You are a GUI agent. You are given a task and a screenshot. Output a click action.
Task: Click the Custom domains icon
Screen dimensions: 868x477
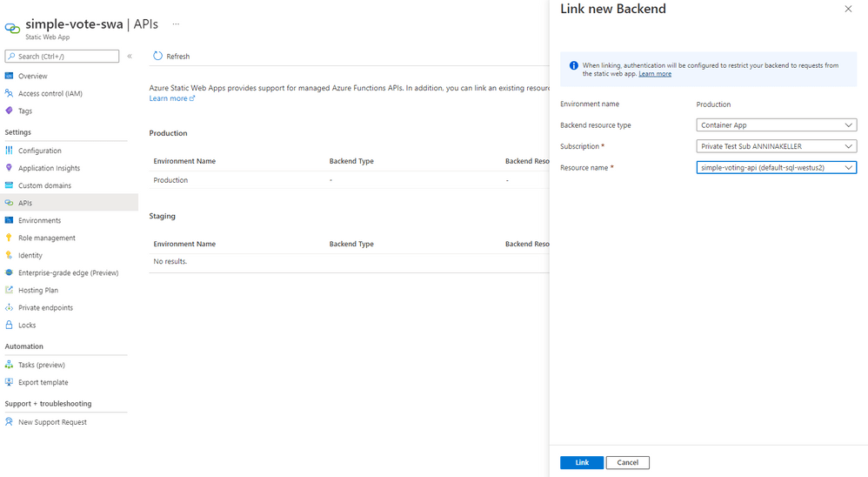[9, 185]
